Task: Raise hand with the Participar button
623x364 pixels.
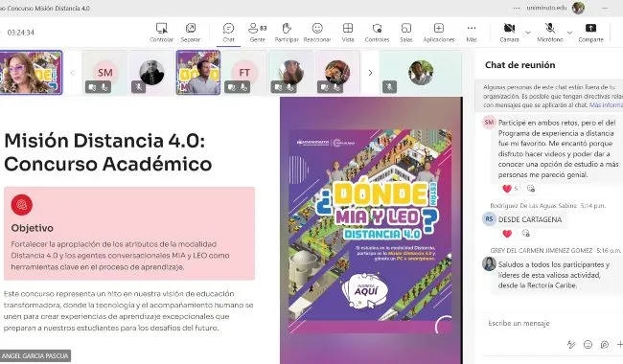Action: tap(287, 33)
